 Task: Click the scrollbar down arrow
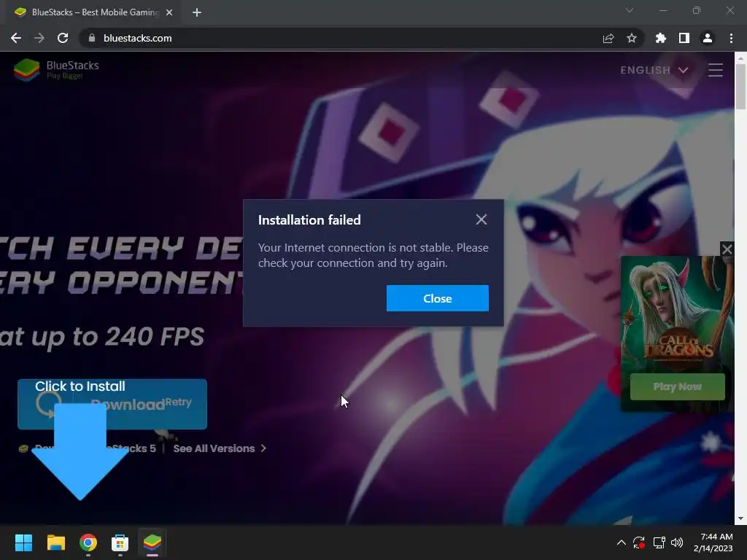tap(740, 518)
